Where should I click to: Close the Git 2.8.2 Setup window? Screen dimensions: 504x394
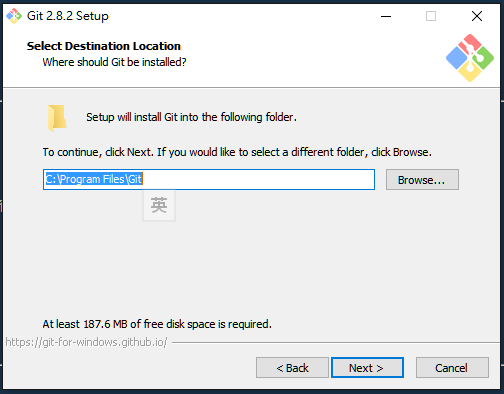coord(477,16)
